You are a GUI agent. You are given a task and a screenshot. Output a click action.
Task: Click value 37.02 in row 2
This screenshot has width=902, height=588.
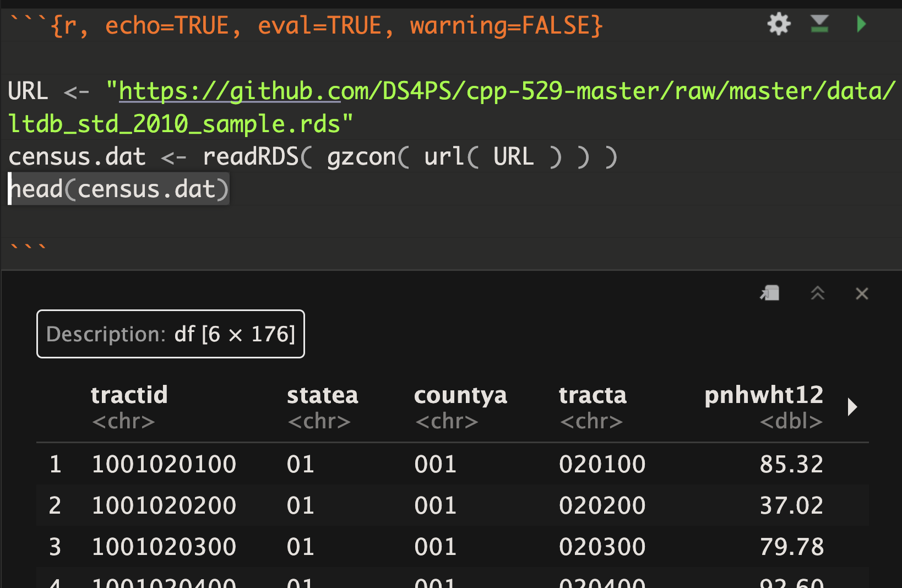point(792,504)
